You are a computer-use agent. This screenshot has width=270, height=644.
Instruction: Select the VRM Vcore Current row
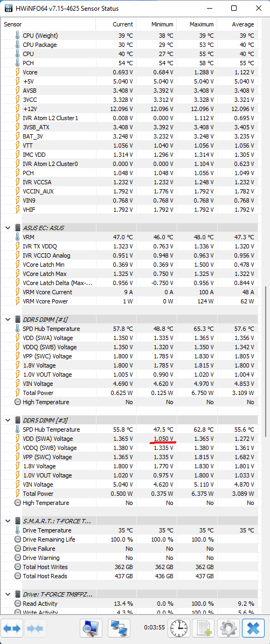(x=130, y=293)
